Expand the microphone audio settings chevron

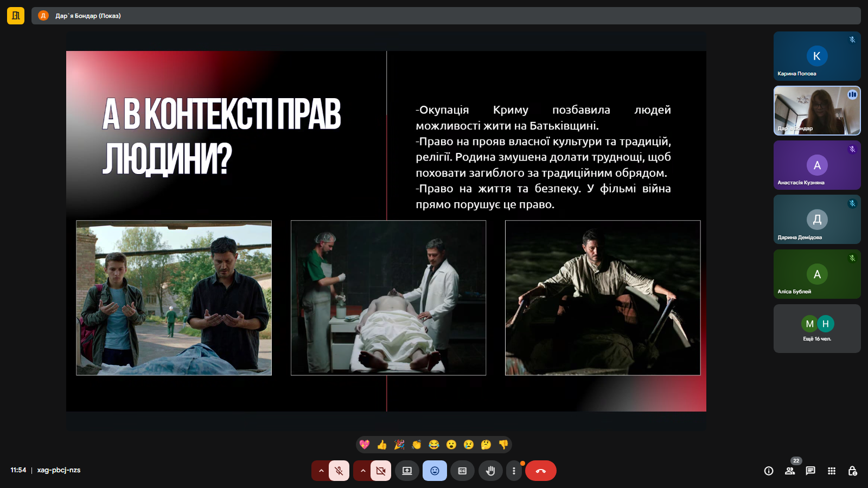pyautogui.click(x=321, y=471)
